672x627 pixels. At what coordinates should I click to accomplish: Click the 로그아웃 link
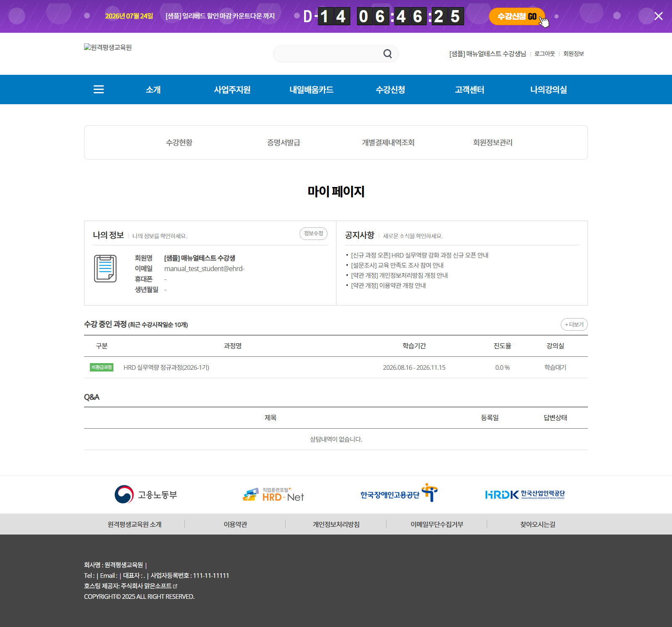click(545, 54)
